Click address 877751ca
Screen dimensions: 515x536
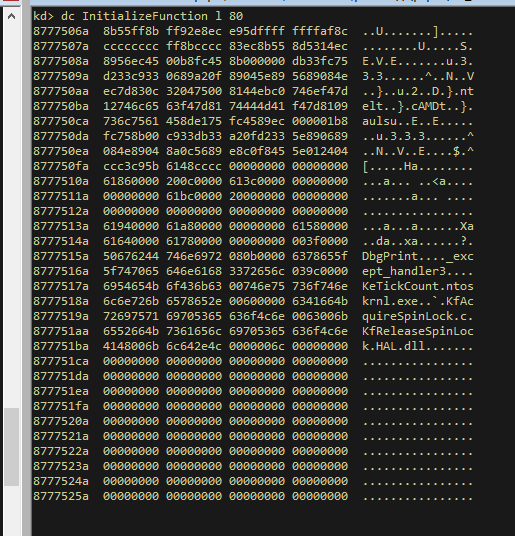click(x=61, y=362)
